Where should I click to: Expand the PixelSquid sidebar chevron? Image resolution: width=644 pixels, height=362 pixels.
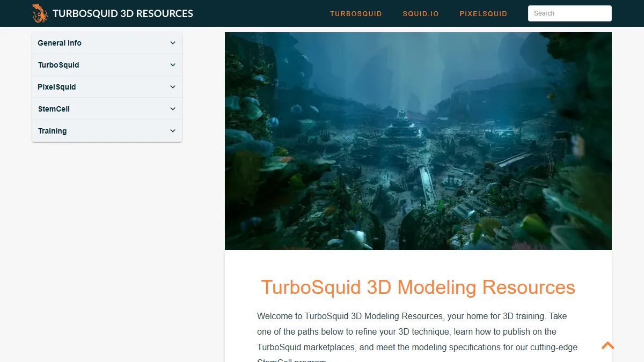(173, 87)
